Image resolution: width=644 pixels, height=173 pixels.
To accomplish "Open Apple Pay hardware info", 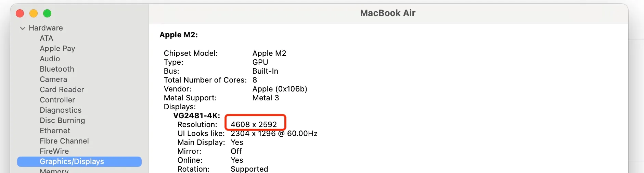I will [57, 49].
